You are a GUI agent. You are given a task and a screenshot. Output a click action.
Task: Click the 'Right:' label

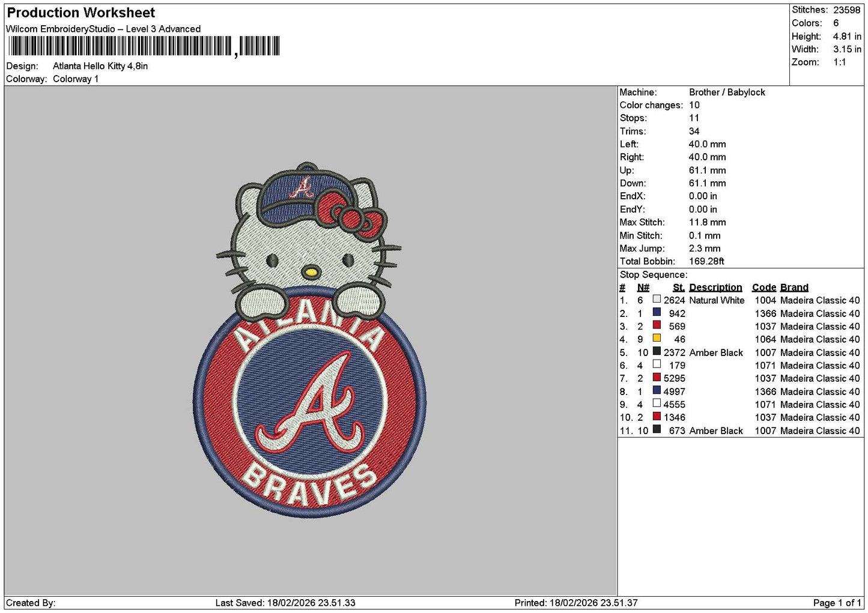632,157
